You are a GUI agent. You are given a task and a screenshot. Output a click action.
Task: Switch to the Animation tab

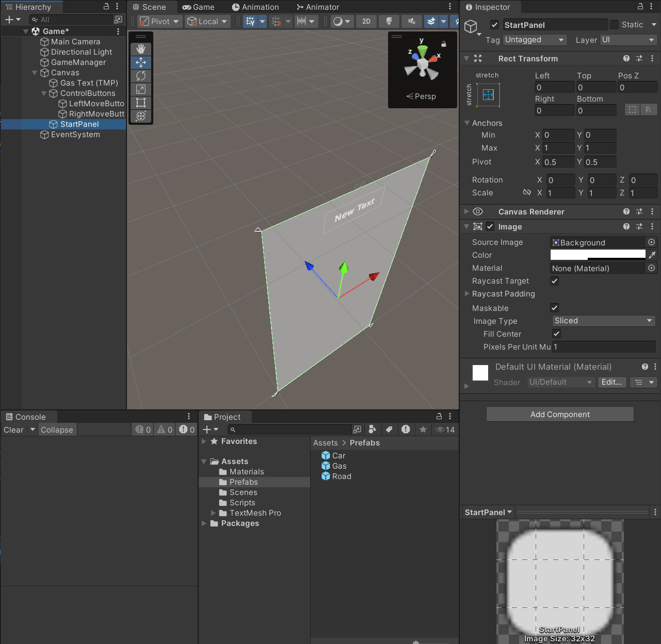255,7
